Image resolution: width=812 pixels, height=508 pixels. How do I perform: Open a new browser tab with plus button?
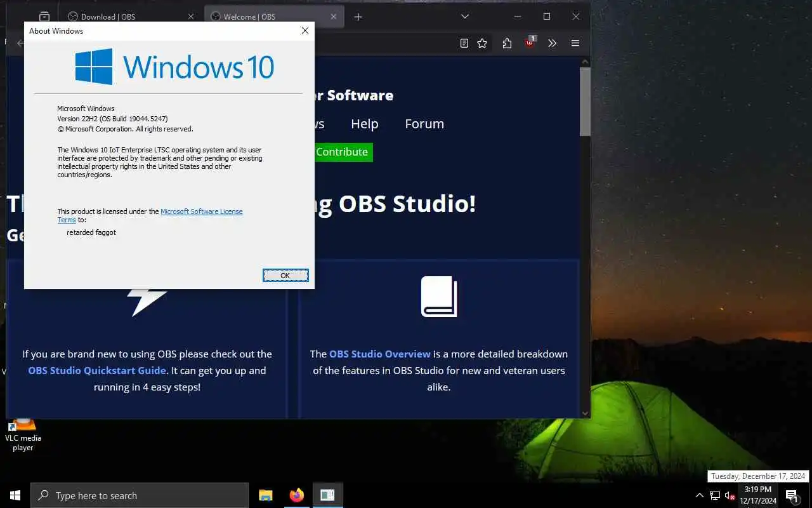pos(358,17)
